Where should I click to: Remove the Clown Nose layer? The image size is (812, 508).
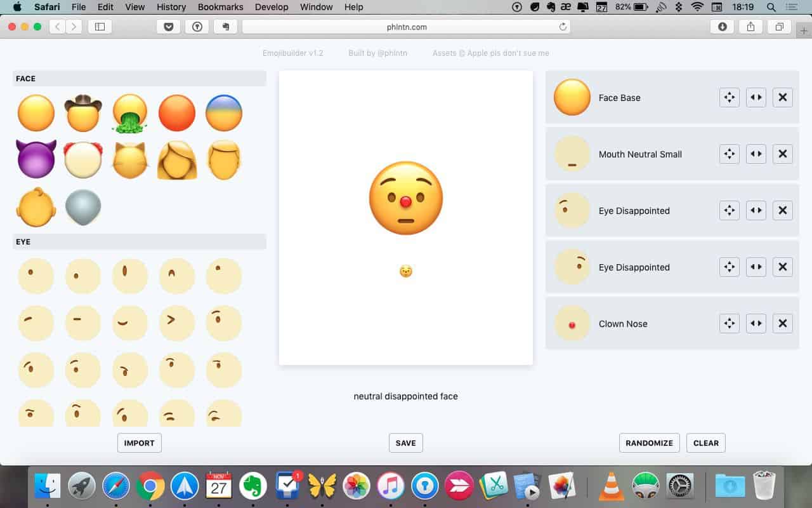point(783,323)
